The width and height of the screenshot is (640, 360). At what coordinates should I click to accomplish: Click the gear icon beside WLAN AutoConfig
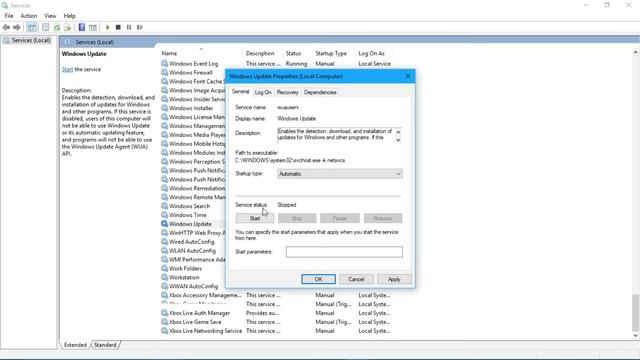tap(164, 251)
